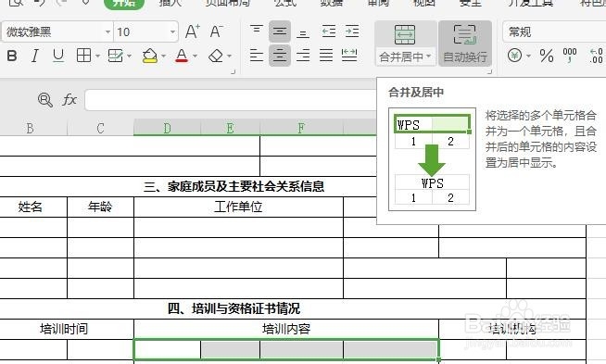This screenshot has height=364, width=606.
Task: Apply thousands separator 000 format
Action: click(570, 56)
